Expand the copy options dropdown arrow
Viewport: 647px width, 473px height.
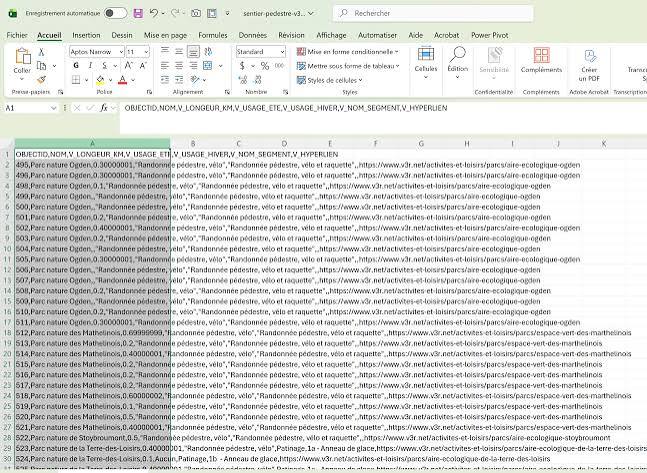[54, 66]
